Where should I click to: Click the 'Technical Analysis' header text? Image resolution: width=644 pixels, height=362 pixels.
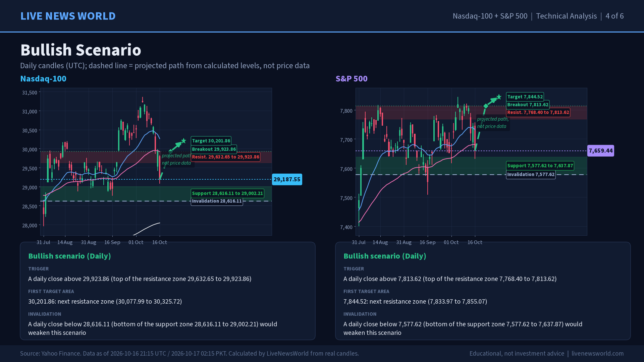pos(566,16)
